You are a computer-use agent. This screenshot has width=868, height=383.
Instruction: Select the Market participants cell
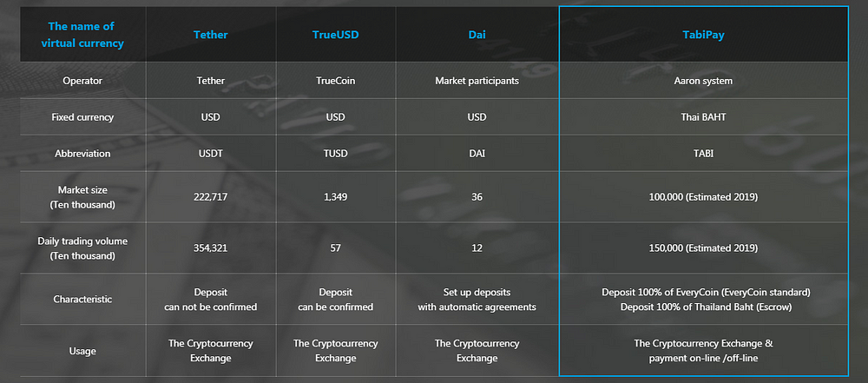tap(477, 81)
